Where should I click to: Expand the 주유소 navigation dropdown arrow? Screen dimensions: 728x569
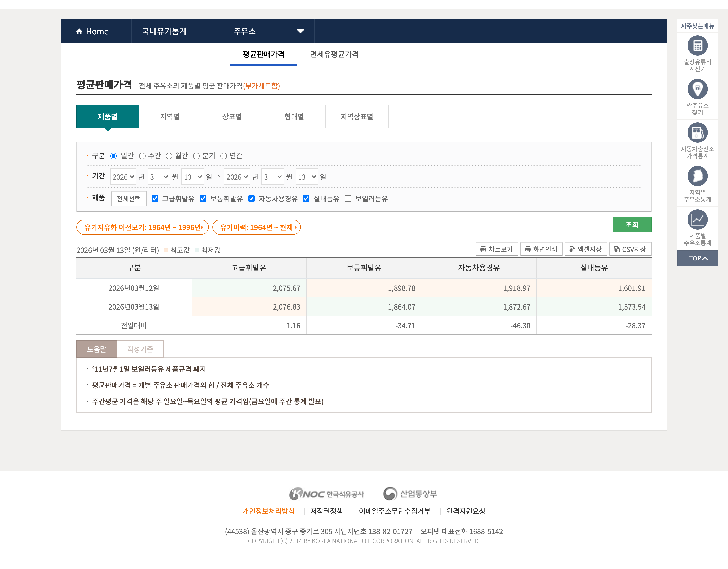tap(300, 31)
